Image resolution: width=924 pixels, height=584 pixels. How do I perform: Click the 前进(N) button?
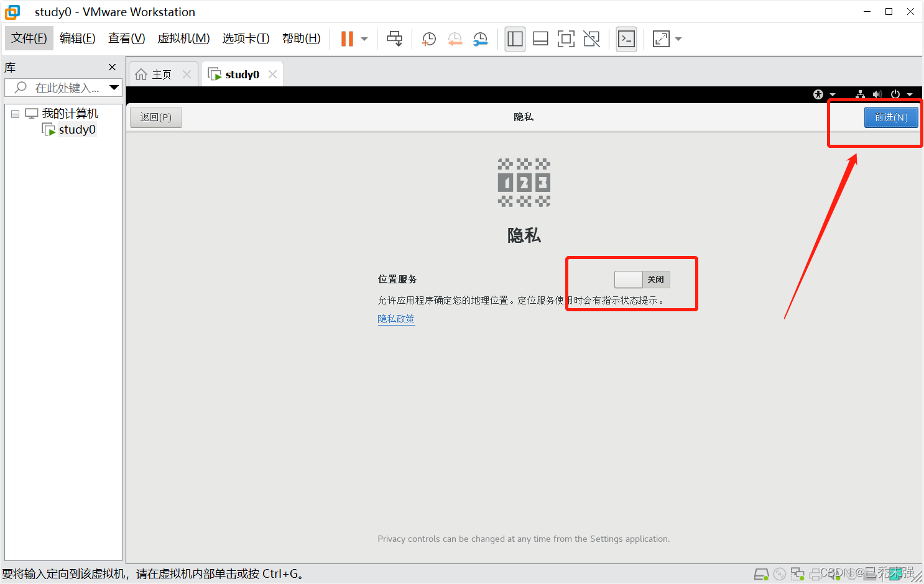pyautogui.click(x=891, y=117)
